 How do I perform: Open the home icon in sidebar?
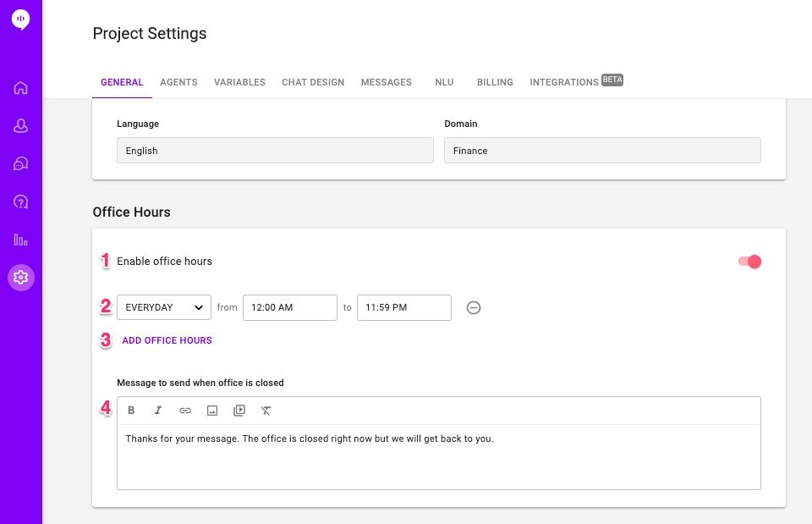point(20,87)
